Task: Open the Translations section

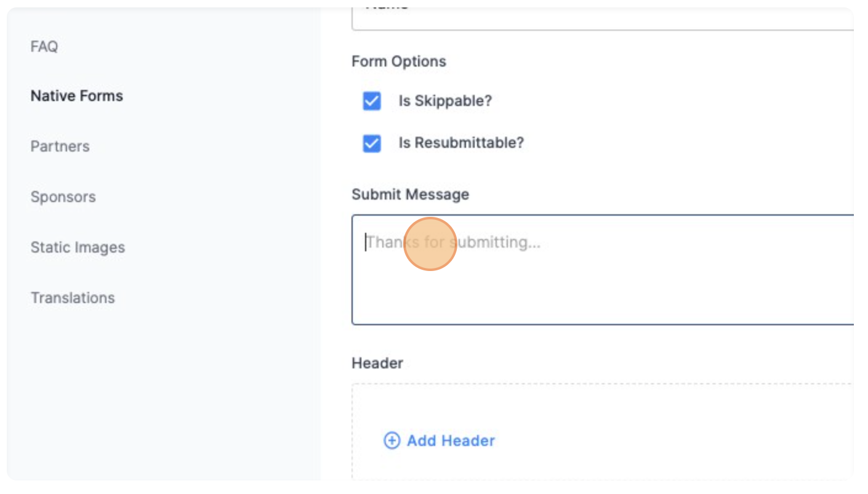Action: click(73, 298)
